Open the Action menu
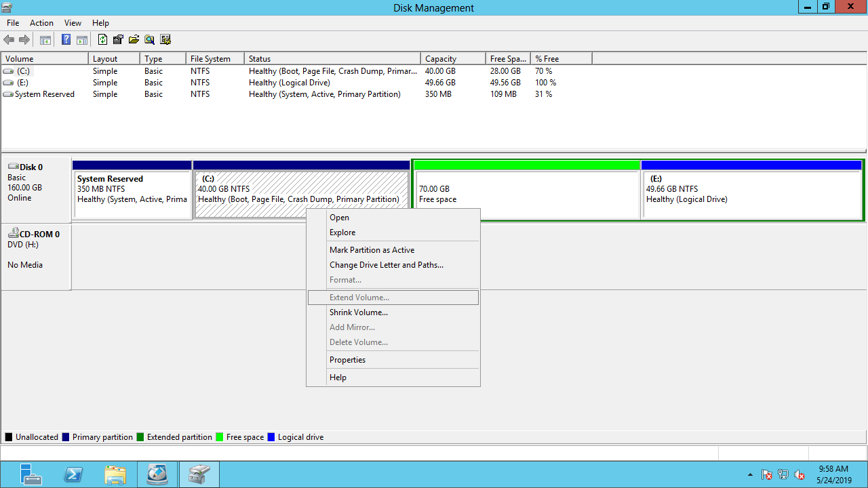The width and height of the screenshot is (868, 488). (41, 23)
